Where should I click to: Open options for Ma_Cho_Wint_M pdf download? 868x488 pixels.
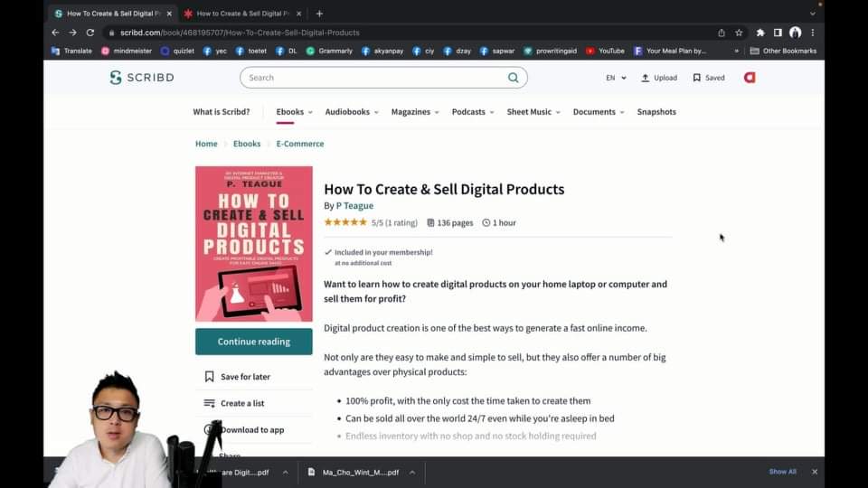(412, 473)
